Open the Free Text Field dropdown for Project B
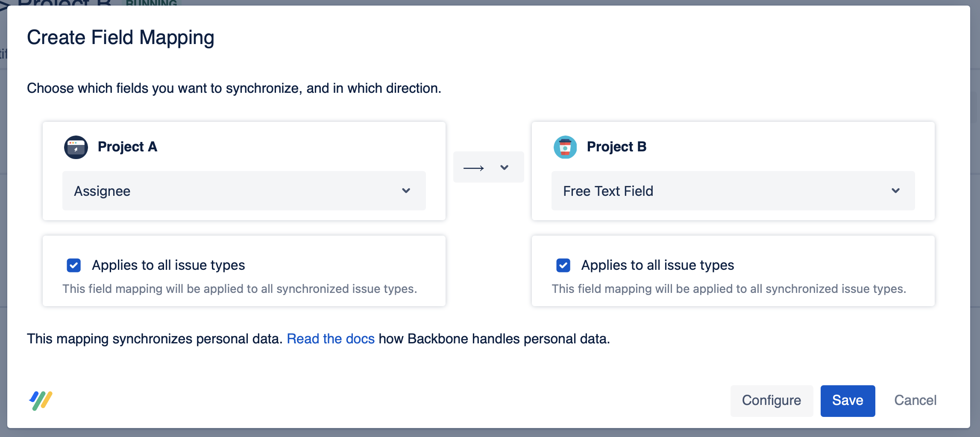The width and height of the screenshot is (980, 437). [x=733, y=191]
